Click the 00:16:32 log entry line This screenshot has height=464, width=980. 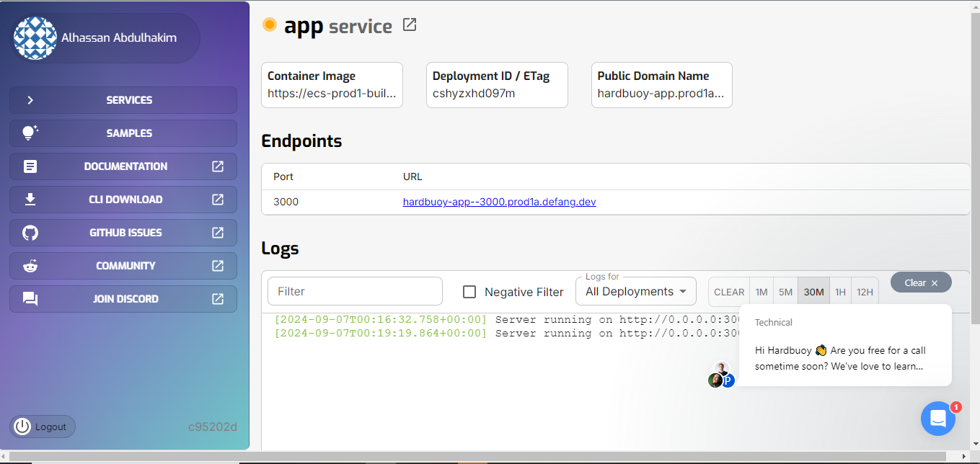508,319
